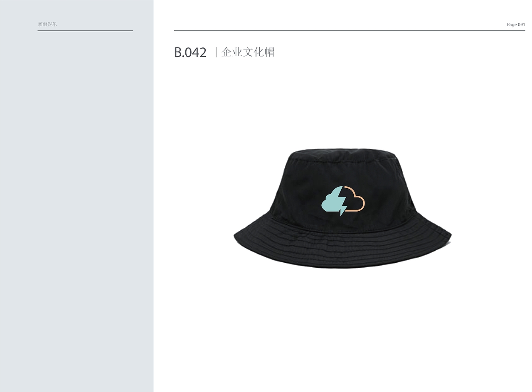532x392 pixels.
Task: Select the B.042 section code
Action: 190,52
